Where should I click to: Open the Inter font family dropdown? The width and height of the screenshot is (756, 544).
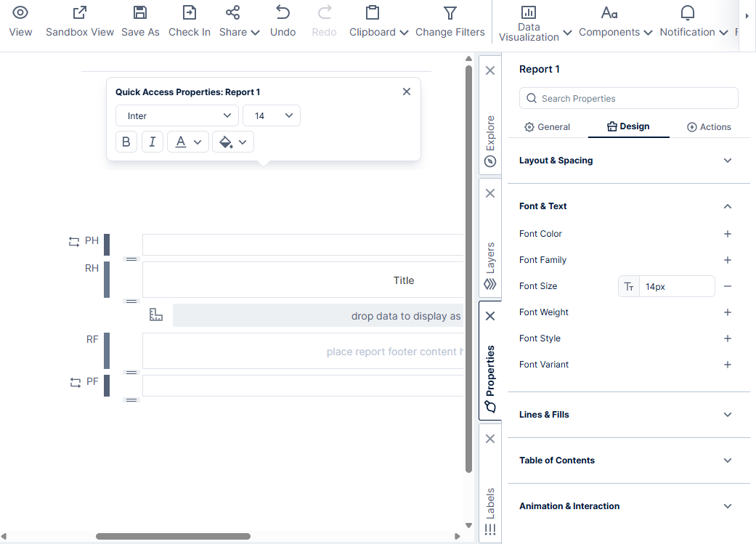coord(176,115)
